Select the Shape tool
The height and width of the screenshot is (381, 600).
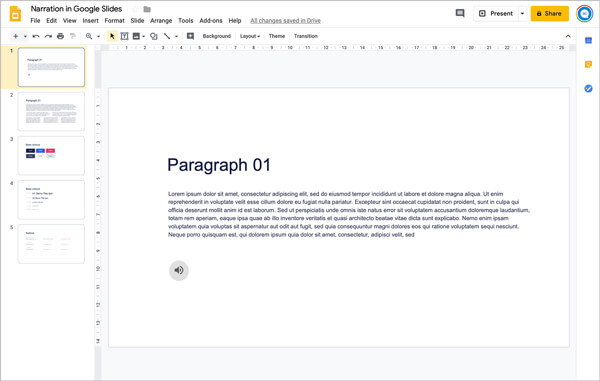pyautogui.click(x=154, y=36)
